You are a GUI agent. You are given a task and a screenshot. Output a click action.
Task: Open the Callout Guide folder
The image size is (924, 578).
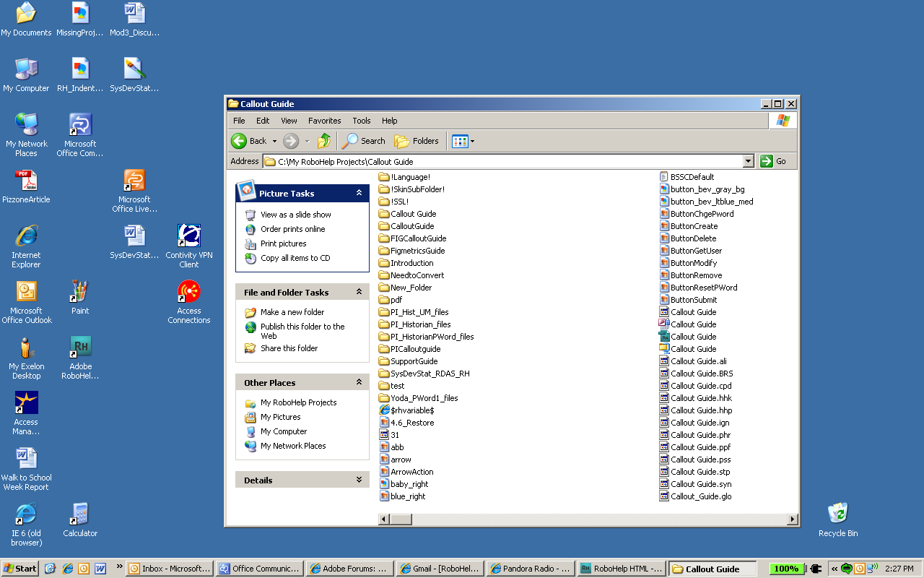[x=414, y=213]
